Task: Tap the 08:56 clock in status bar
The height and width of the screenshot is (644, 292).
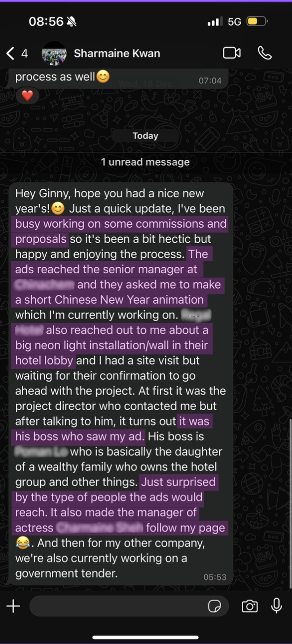Action: point(46,22)
